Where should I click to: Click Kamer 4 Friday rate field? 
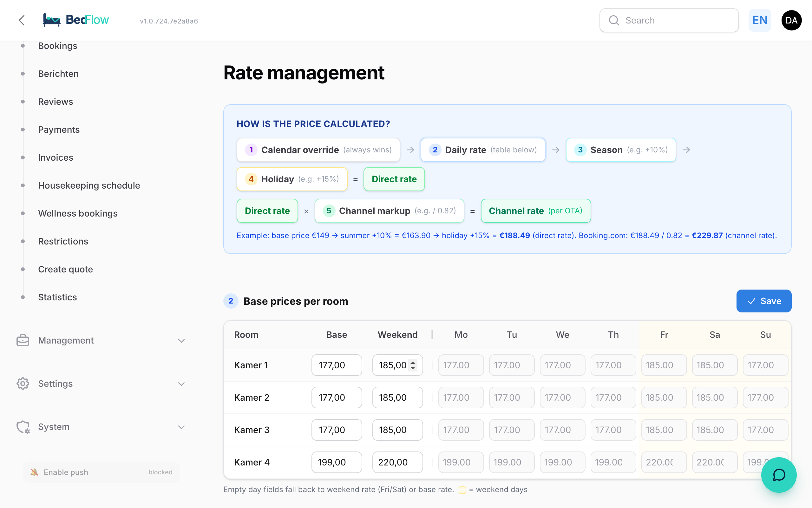pyautogui.click(x=664, y=462)
